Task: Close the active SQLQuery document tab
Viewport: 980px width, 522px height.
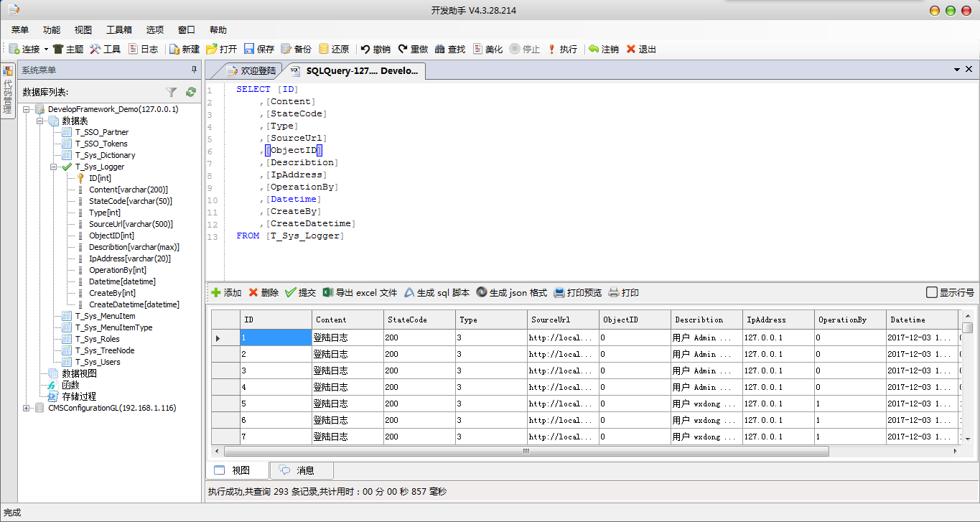Action: pos(969,70)
